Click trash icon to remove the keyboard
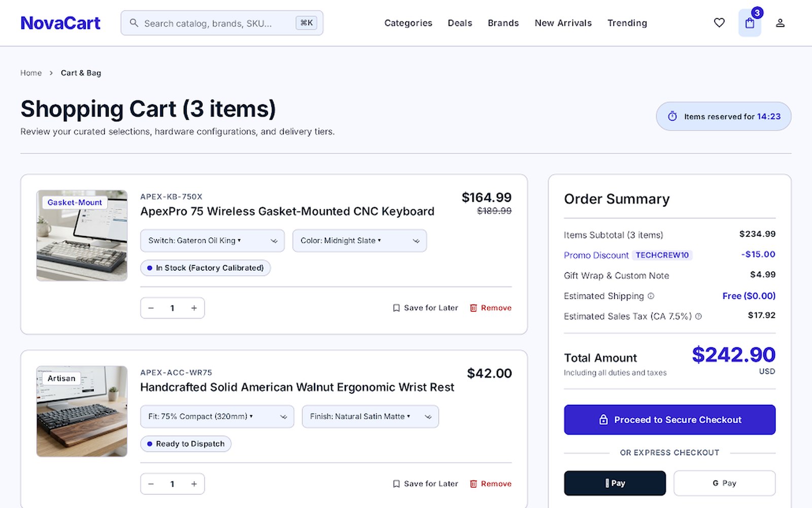The image size is (812, 508). [x=473, y=308]
